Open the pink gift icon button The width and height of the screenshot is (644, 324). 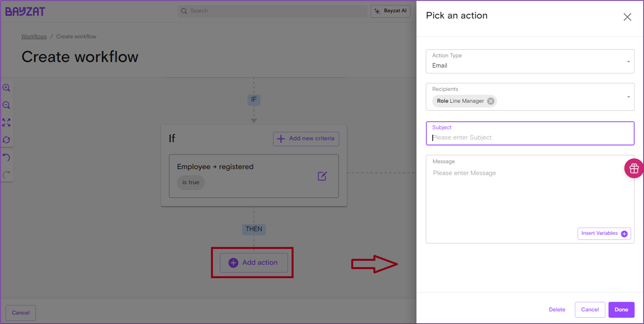[634, 169]
